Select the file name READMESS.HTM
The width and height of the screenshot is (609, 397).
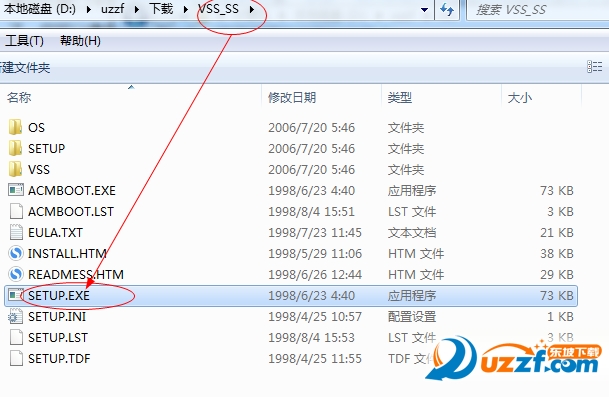(76, 274)
